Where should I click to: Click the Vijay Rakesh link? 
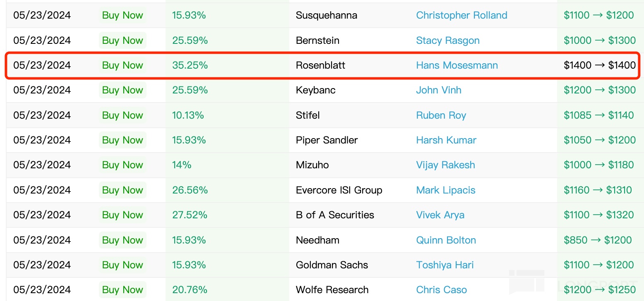click(x=445, y=165)
